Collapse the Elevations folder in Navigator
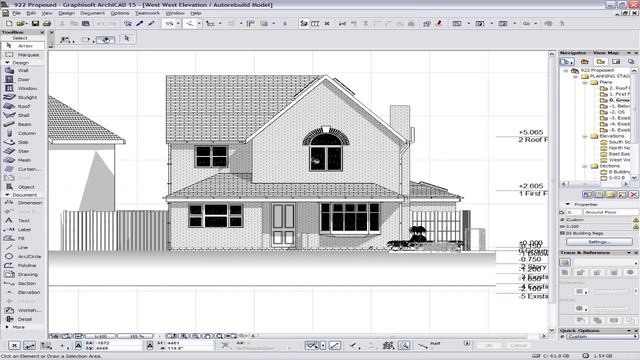This screenshot has height=360, width=640. (585, 136)
